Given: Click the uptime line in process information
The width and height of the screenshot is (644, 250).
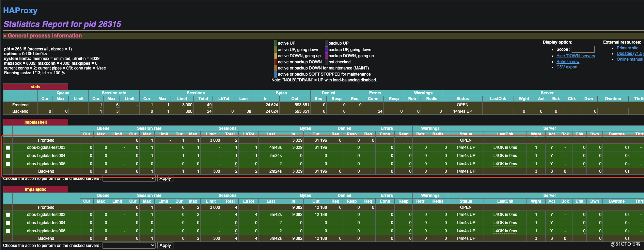Looking at the screenshot, I should [x=26, y=54].
